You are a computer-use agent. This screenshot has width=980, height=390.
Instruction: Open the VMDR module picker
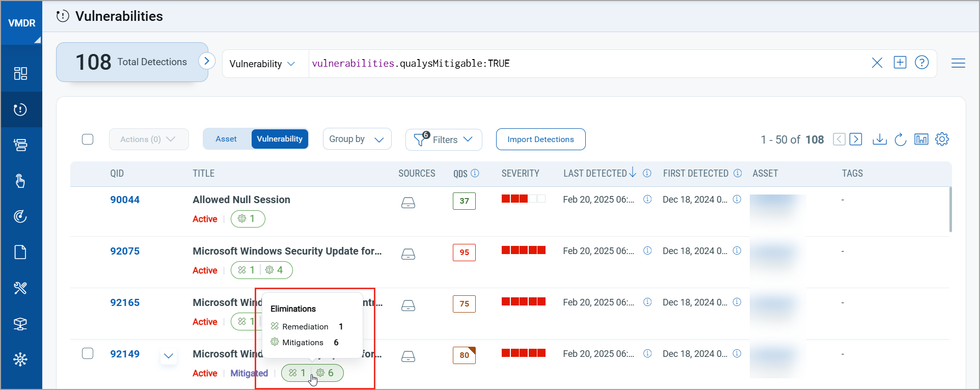(21, 23)
